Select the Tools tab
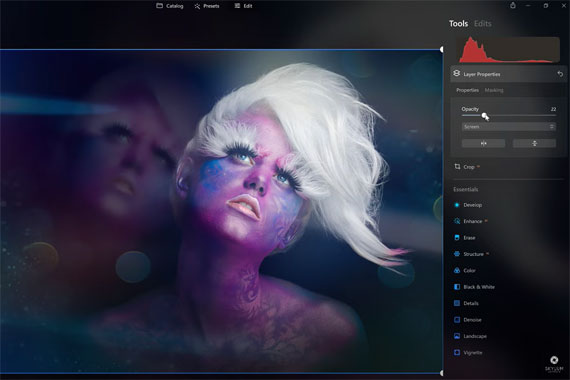The height and width of the screenshot is (380, 570). pos(458,24)
